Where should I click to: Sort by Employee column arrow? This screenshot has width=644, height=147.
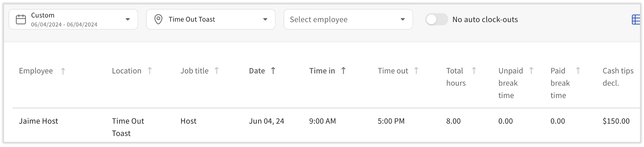pos(63,71)
